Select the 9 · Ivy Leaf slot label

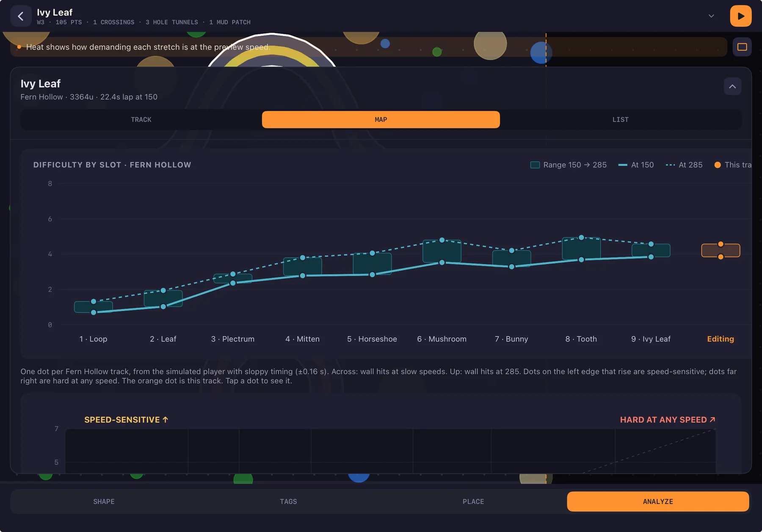tap(651, 339)
